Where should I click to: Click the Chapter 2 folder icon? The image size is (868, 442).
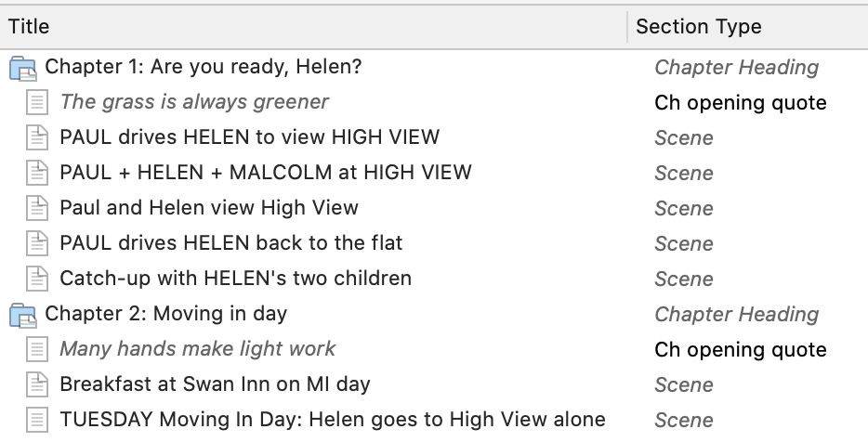coord(22,316)
